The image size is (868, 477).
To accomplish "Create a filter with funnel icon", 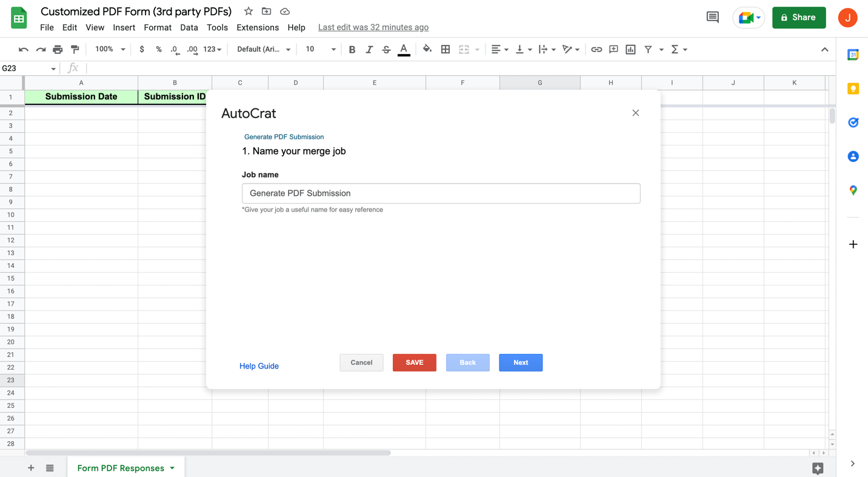I will [x=648, y=50].
